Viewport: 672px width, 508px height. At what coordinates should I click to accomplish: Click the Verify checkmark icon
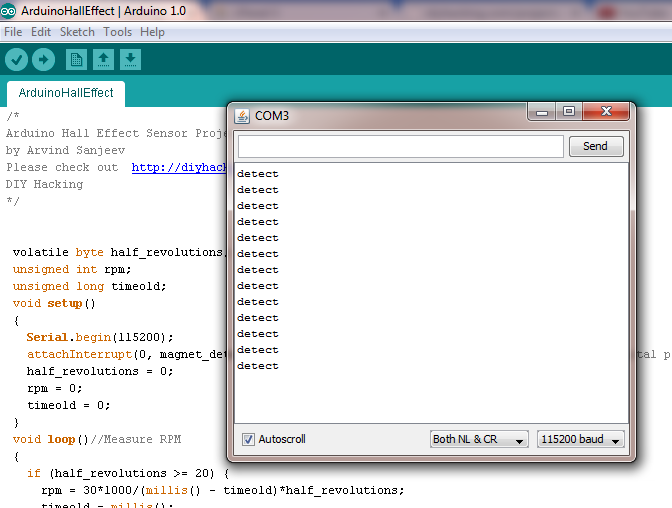[x=16, y=59]
